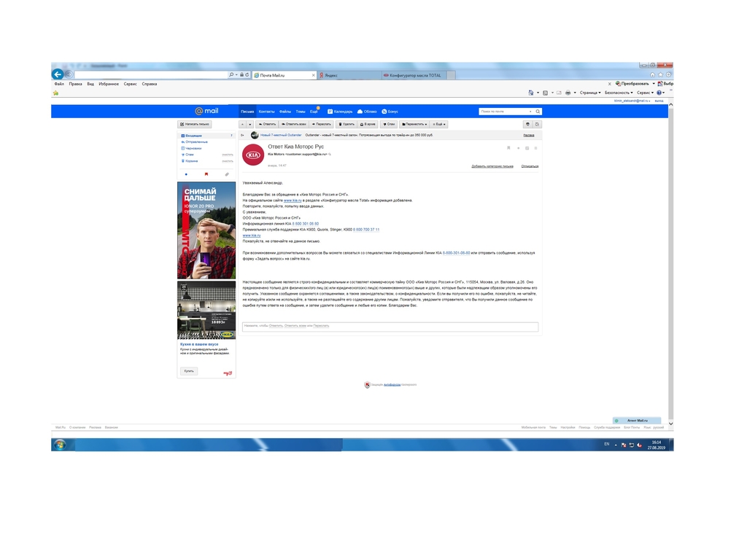This screenshot has height=560, width=747.
Task: Open favorites via the star icon near Home
Action: [660, 75]
